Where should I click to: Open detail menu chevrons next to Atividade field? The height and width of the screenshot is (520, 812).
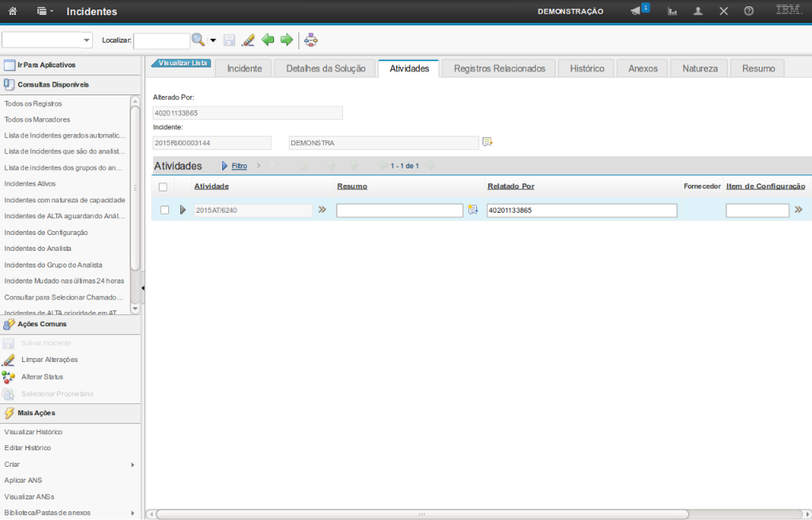click(x=322, y=210)
